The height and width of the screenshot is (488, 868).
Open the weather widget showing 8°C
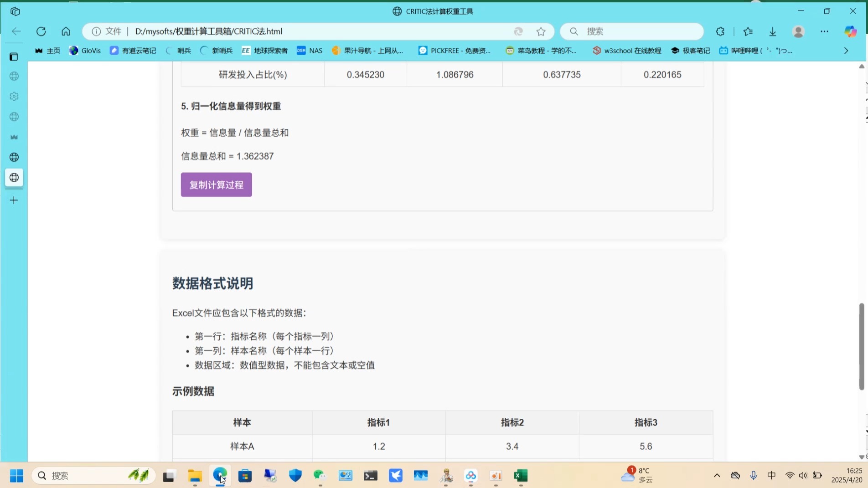(637, 475)
